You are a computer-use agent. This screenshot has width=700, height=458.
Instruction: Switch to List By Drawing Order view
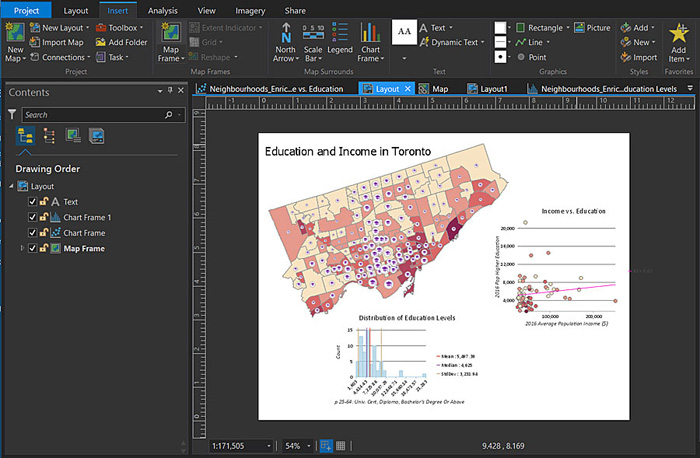pos(26,136)
